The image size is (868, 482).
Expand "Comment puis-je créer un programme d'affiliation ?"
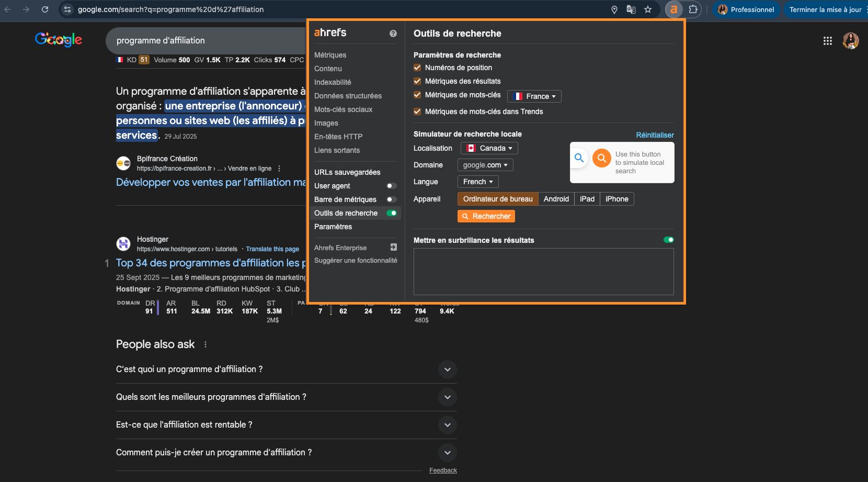pyautogui.click(x=448, y=453)
